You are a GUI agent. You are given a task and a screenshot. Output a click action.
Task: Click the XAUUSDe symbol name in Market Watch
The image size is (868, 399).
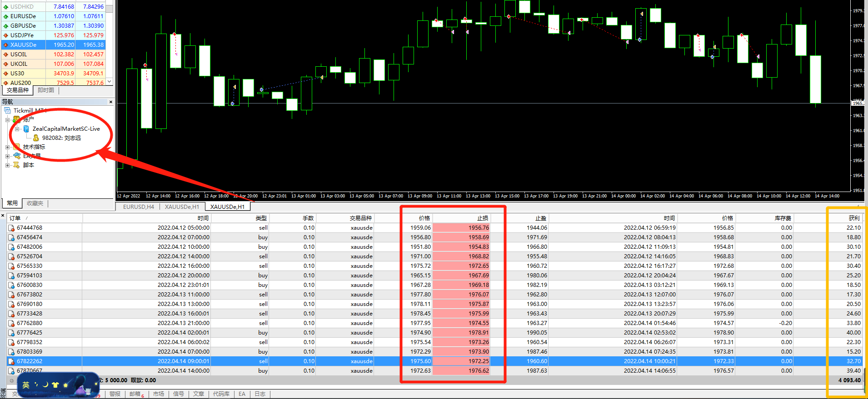23,45
